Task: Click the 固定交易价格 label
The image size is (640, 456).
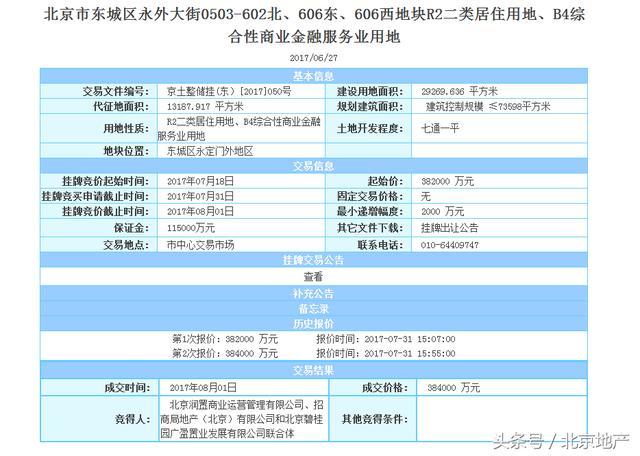Action: [369, 196]
